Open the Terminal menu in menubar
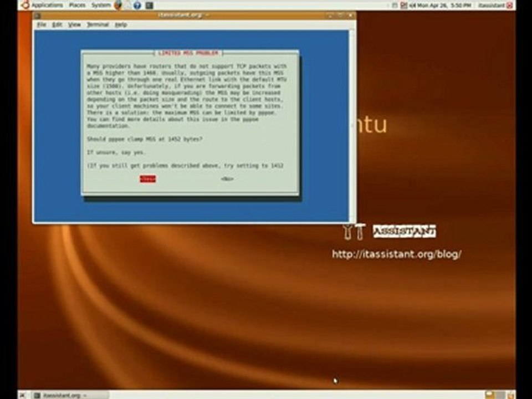This screenshot has height=399, width=532. tap(98, 24)
